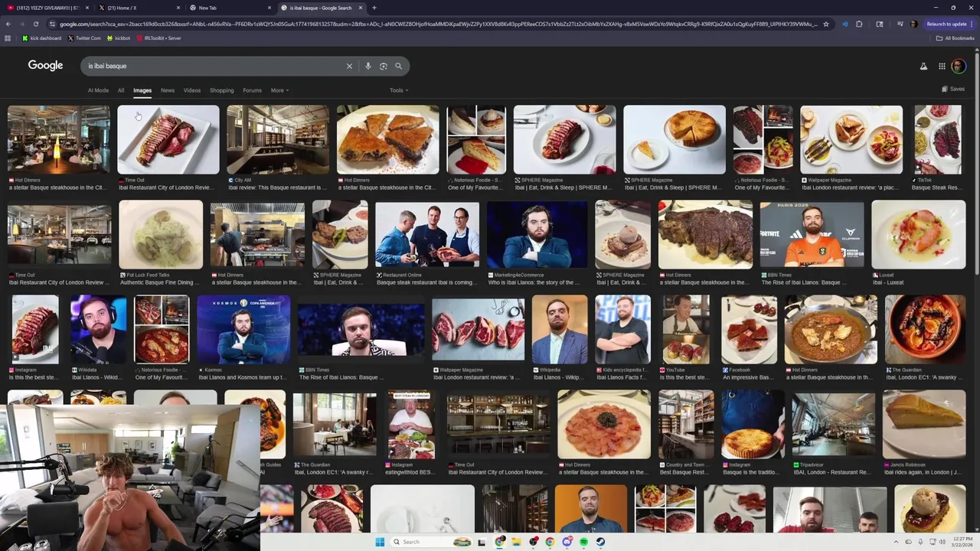Focus the 'is ibai basque' search field
This screenshot has height=551, width=980.
pyautogui.click(x=214, y=66)
